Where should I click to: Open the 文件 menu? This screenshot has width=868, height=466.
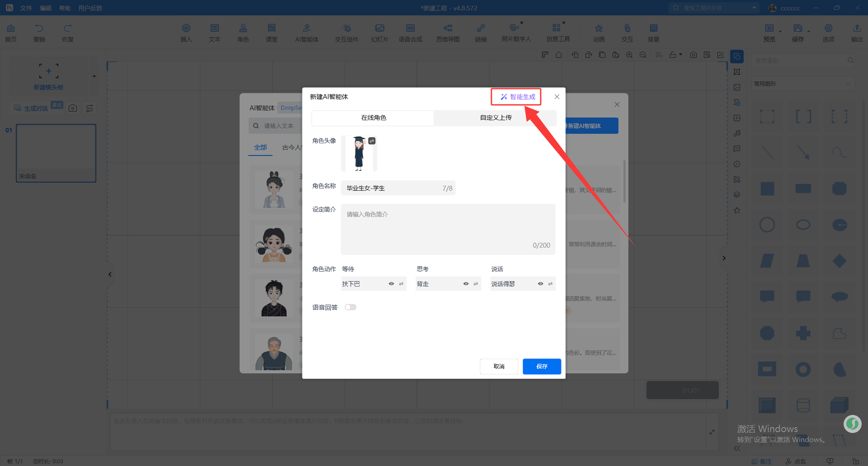tap(26, 8)
